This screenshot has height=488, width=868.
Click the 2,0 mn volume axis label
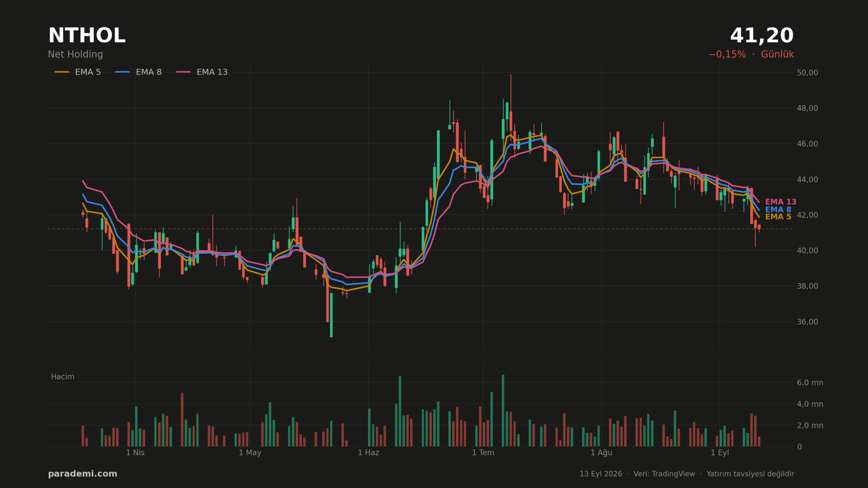click(810, 426)
